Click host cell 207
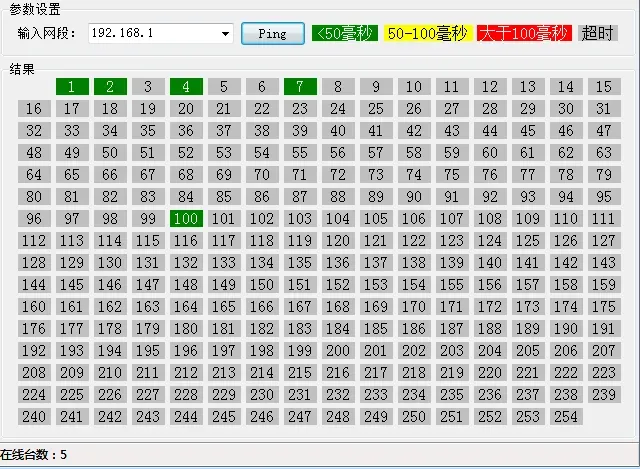640x469 pixels. [x=604, y=351]
